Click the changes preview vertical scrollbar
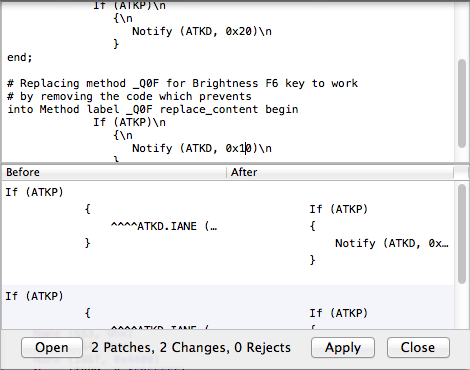The width and height of the screenshot is (470, 370). [x=462, y=234]
